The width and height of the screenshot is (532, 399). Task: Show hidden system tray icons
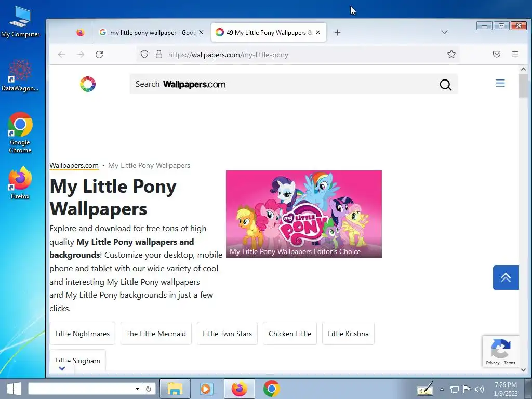click(x=442, y=389)
